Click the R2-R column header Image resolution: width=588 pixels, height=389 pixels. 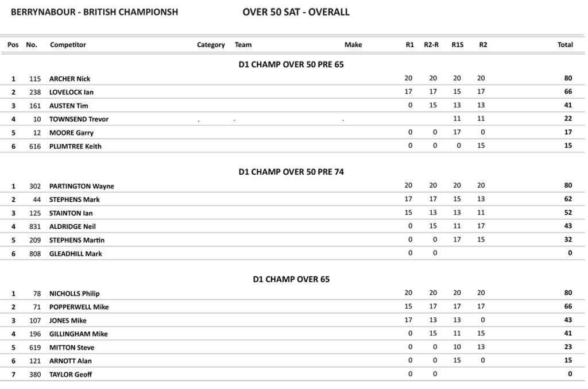click(x=431, y=45)
